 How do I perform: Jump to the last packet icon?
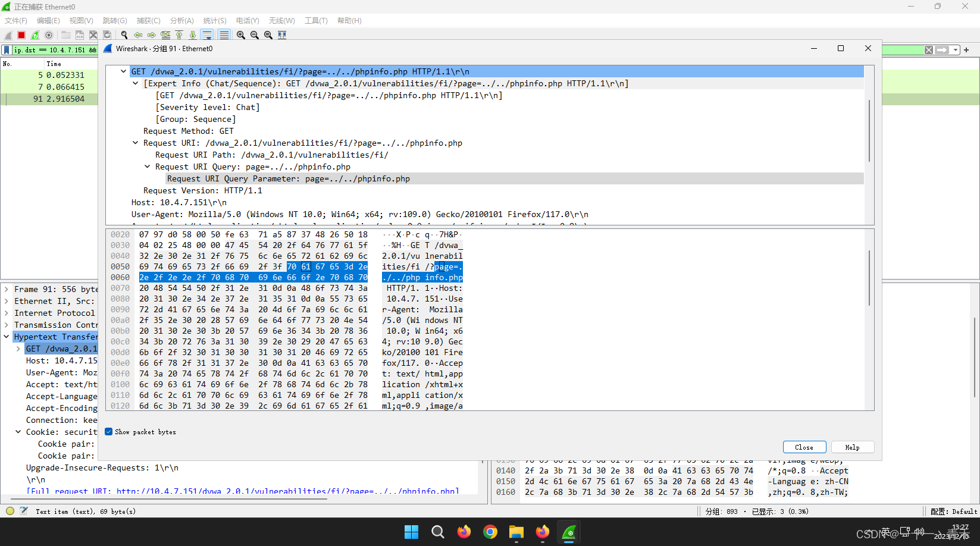tap(193, 35)
